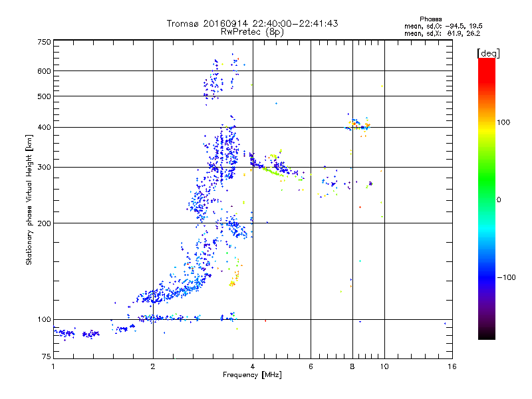Viewport: 532px width, 399px height.
Task: Click the 'mean, sd,O: -94.5, 19.5' statistic line
Action: (444, 26)
